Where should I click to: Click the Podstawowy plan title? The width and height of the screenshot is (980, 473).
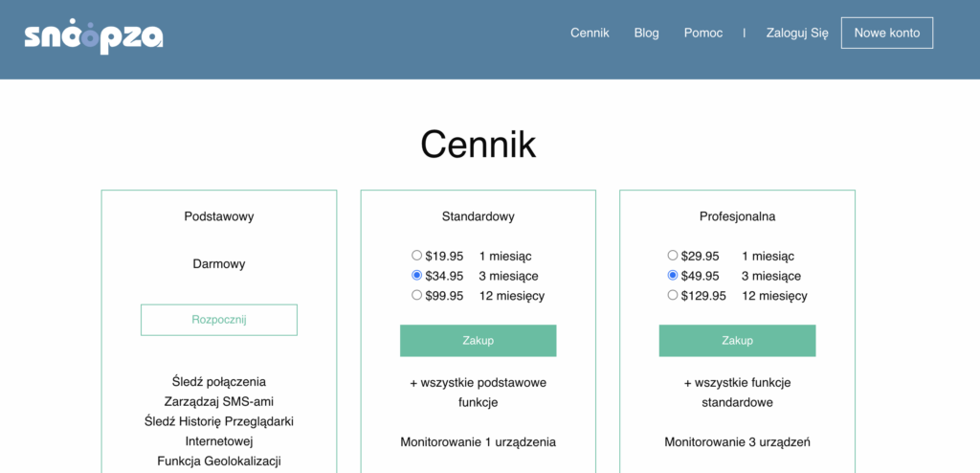(x=219, y=216)
